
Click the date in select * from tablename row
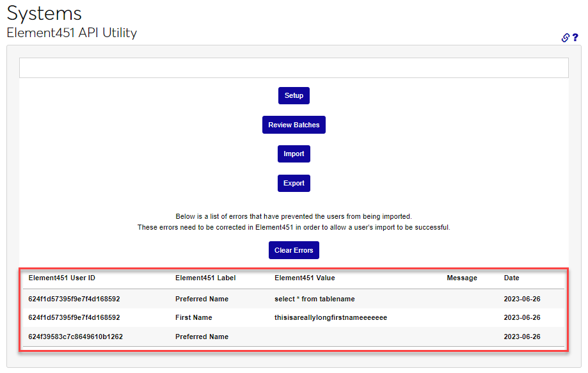[522, 299]
